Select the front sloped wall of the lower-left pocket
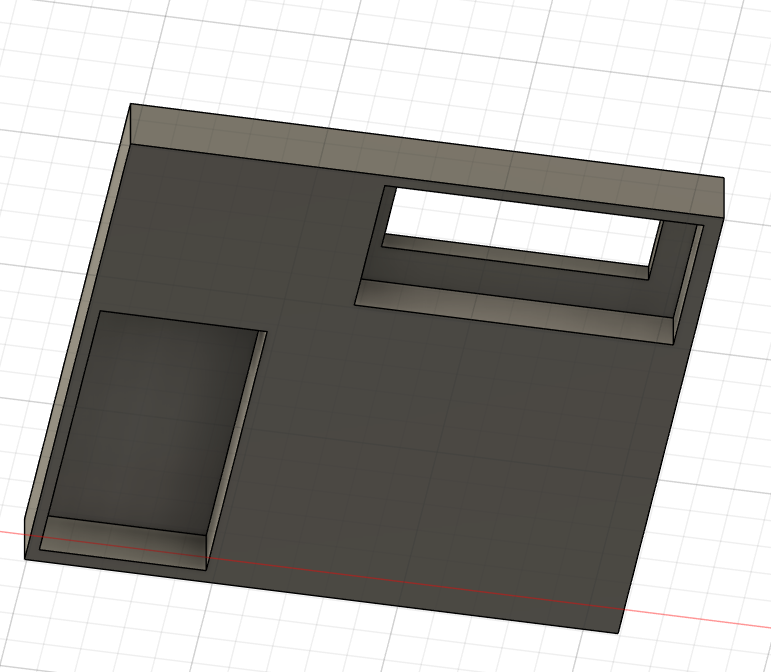Image resolution: width=771 pixels, height=672 pixels. tap(123, 543)
